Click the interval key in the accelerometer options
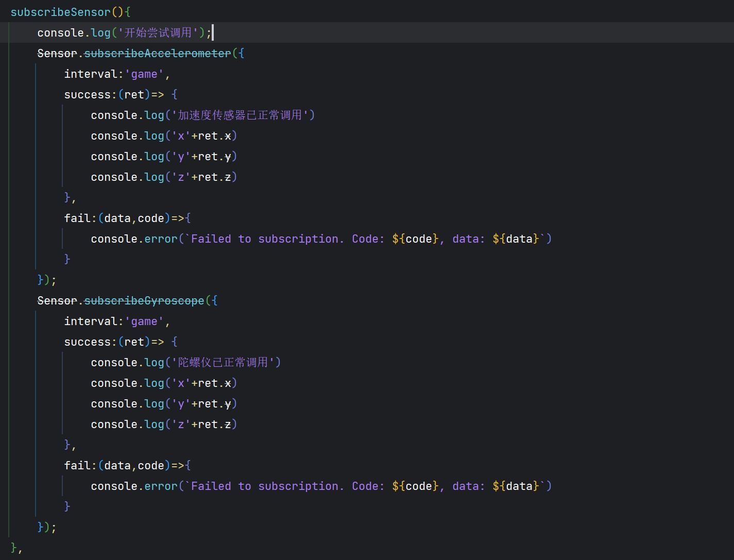734x560 pixels. click(91, 74)
